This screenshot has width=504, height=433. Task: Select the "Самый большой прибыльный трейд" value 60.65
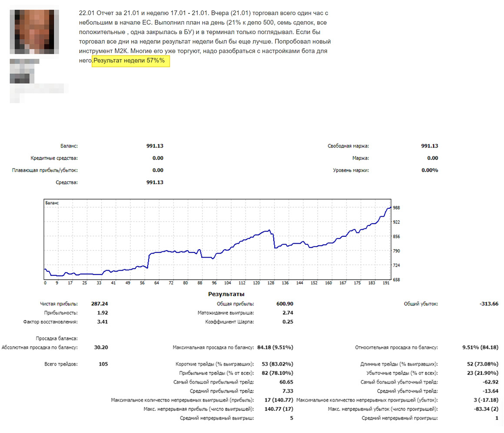(286, 382)
